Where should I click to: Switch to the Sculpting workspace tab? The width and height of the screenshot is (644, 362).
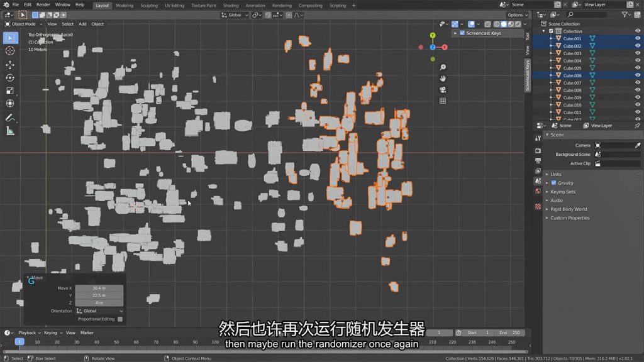[x=149, y=6]
